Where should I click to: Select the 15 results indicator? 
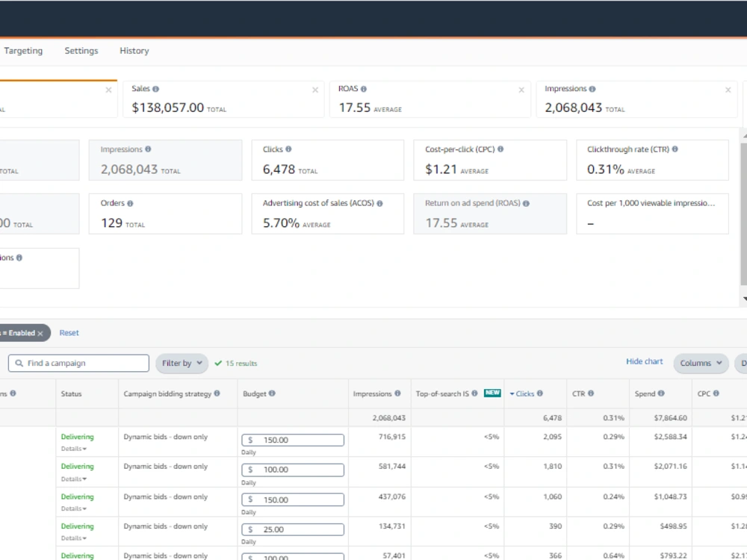click(x=236, y=364)
